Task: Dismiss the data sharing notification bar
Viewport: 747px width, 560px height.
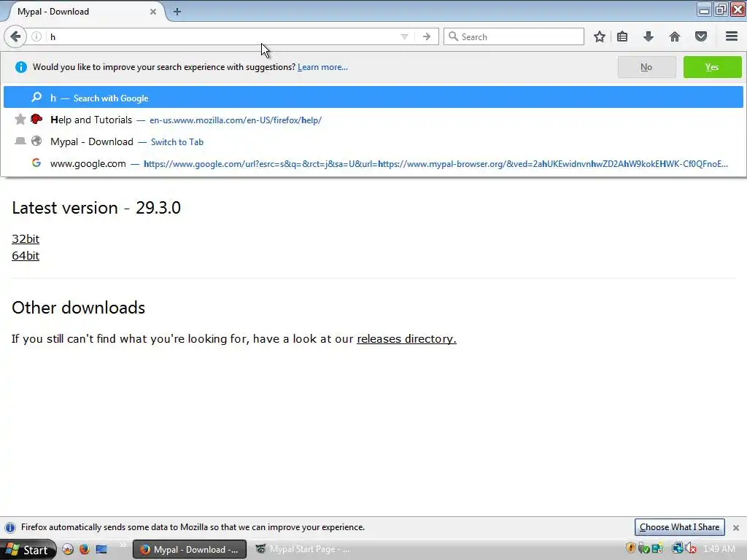Action: [x=736, y=528]
